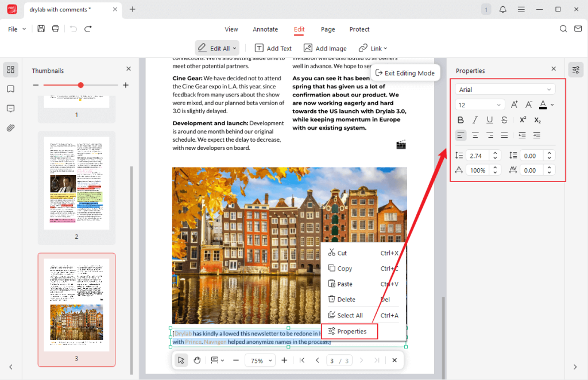Open the 75% zoom level dropdown

pyautogui.click(x=260, y=360)
